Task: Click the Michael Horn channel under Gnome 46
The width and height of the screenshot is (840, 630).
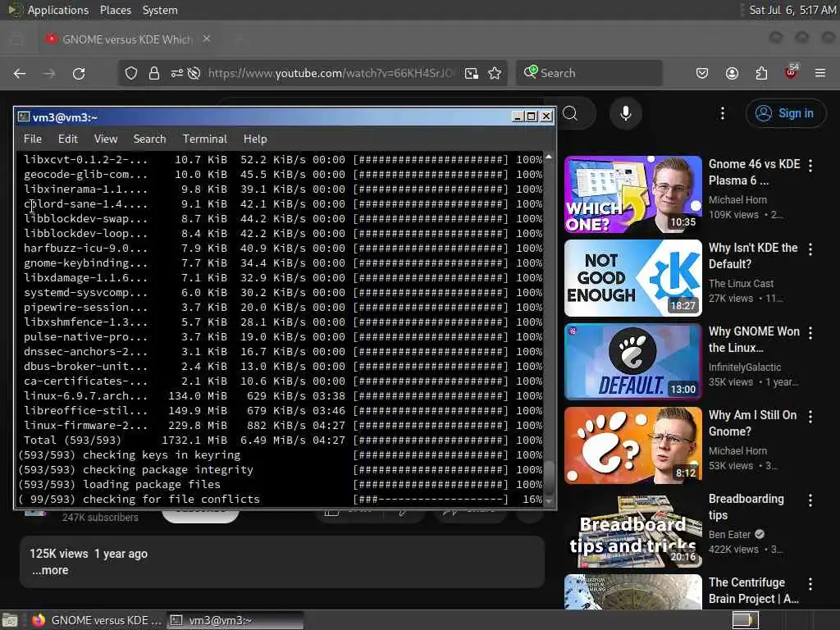Action: click(x=737, y=200)
